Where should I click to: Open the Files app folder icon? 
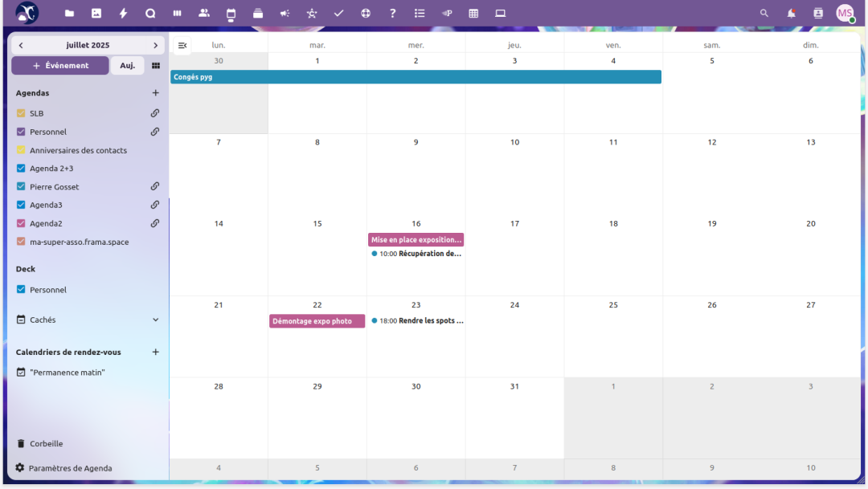[x=70, y=13]
